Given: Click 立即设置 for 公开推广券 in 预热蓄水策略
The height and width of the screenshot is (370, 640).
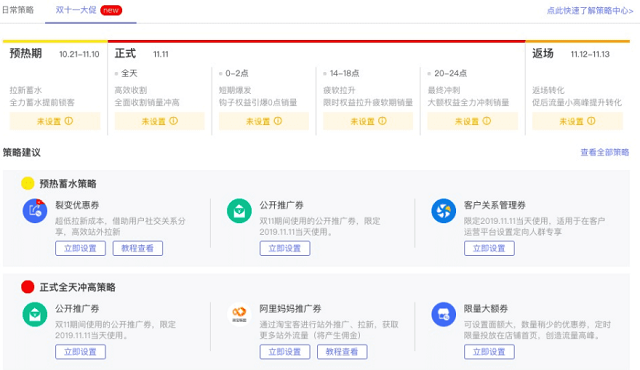Looking at the screenshot, I should [285, 248].
